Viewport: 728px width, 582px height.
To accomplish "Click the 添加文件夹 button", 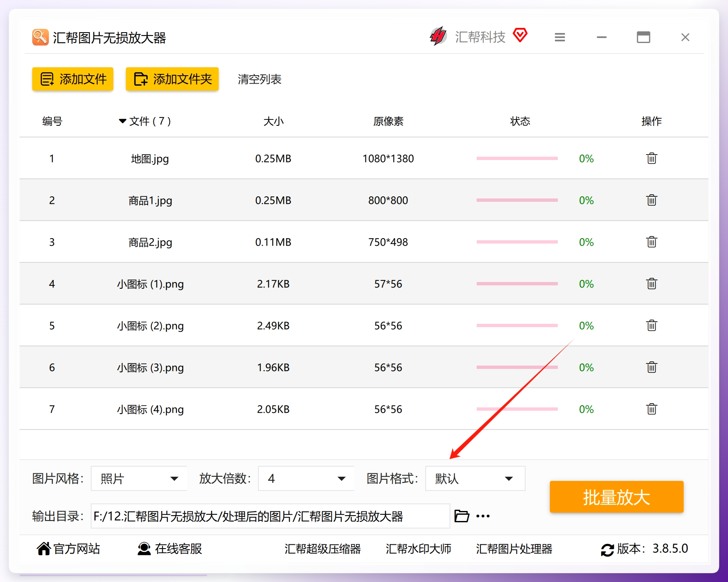I will (x=172, y=79).
